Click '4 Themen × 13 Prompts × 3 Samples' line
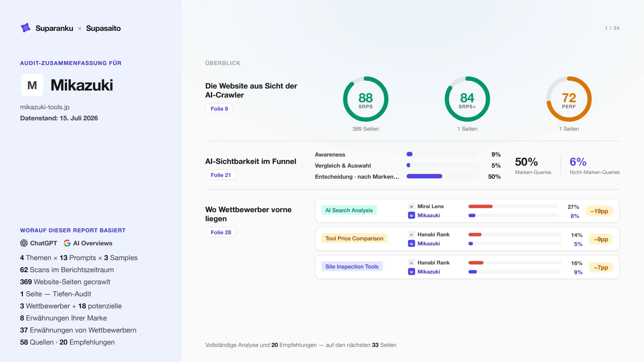This screenshot has width=644, height=362. point(79,258)
